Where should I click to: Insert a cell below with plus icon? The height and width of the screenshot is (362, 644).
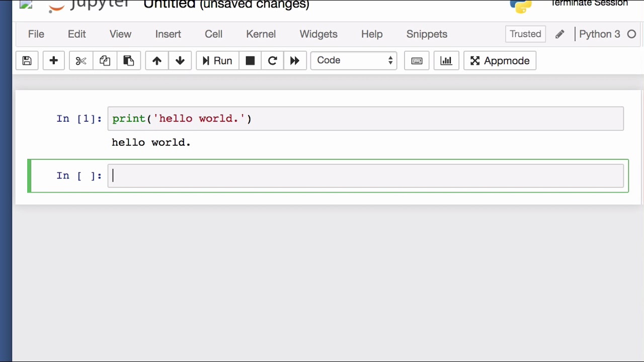tap(53, 61)
